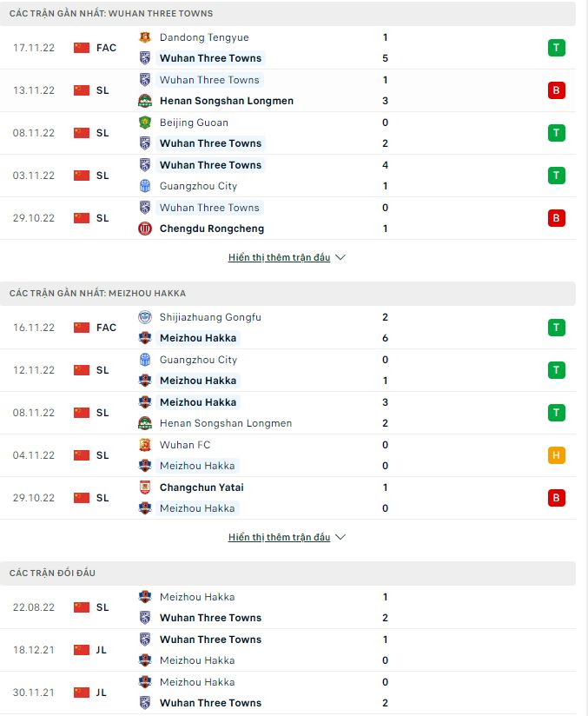The image size is (588, 716).
Task: Select the Changchun Yatai team logo
Action: tap(143, 487)
